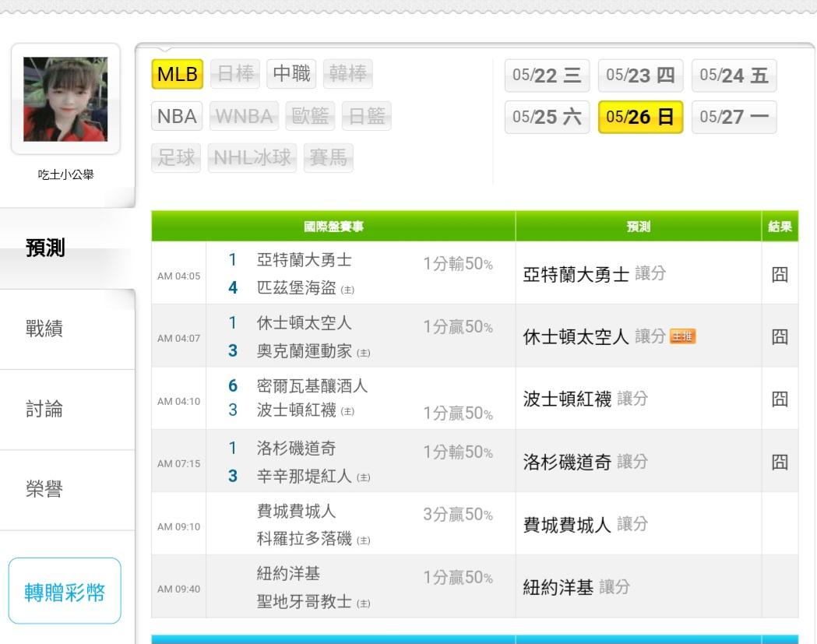Select the 中職 league tab

pos(291,74)
